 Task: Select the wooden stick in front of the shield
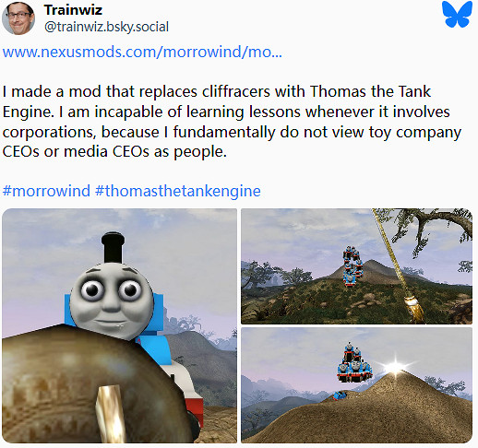pyautogui.click(x=110, y=414)
